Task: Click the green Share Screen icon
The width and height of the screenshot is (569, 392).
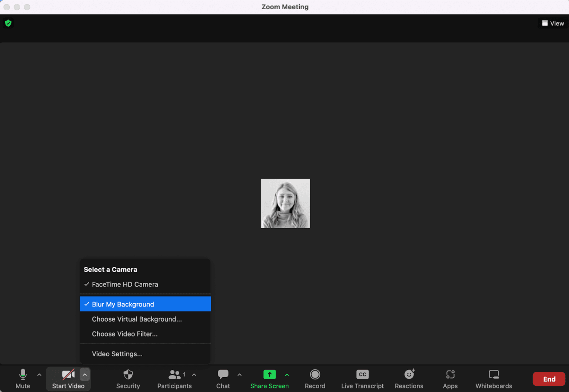Action: coord(269,375)
